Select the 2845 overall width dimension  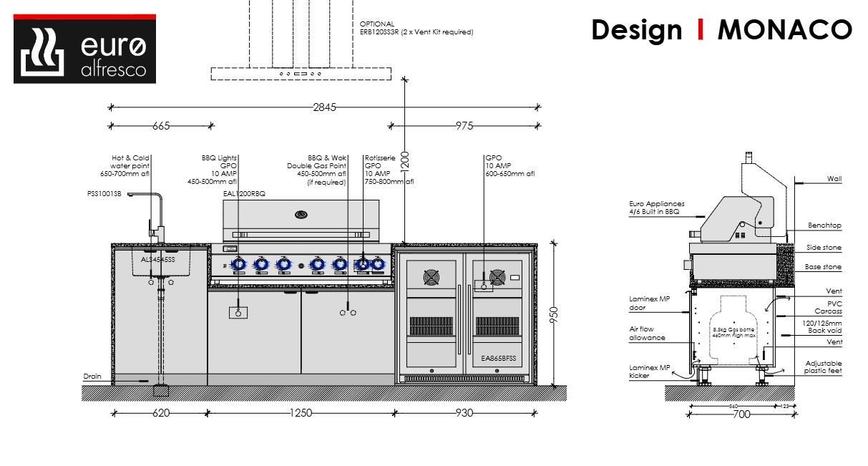click(325, 107)
